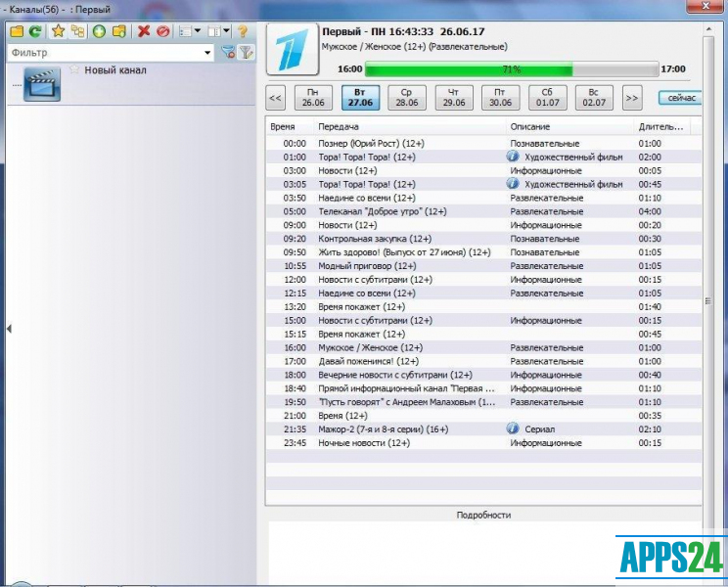Open playlist folder icon in toolbar
Image resolution: width=728 pixels, height=587 pixels.
18,31
